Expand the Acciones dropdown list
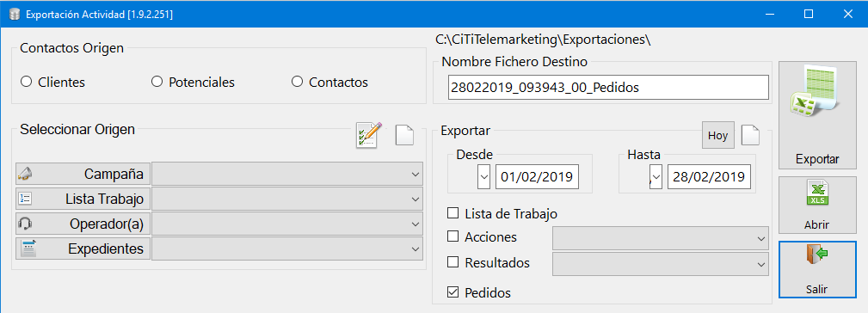 pos(761,238)
